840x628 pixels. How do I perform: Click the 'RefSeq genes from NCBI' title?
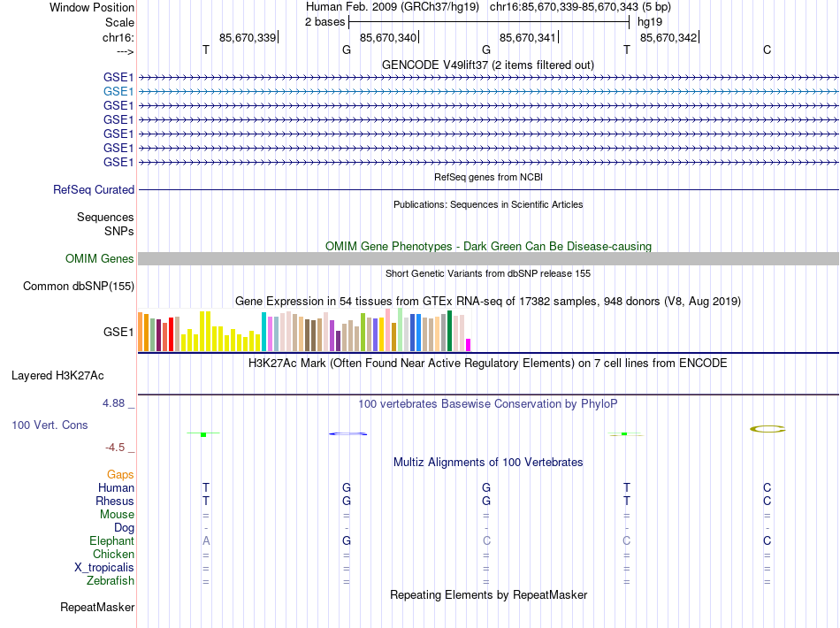[489, 178]
